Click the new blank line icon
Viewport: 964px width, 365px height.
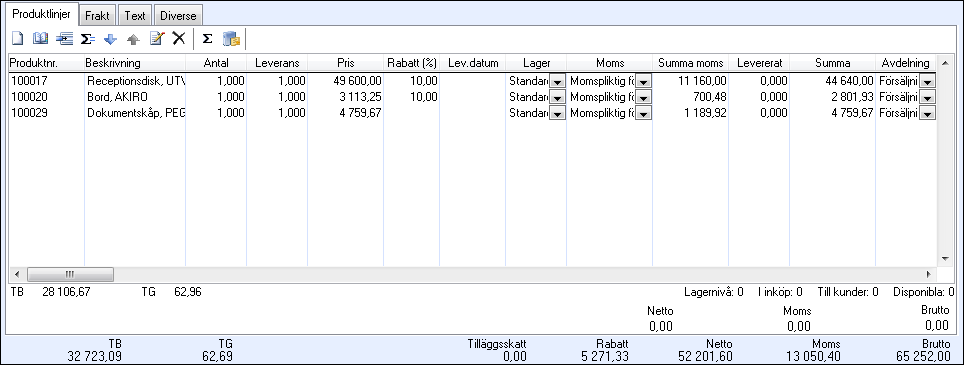click(18, 39)
